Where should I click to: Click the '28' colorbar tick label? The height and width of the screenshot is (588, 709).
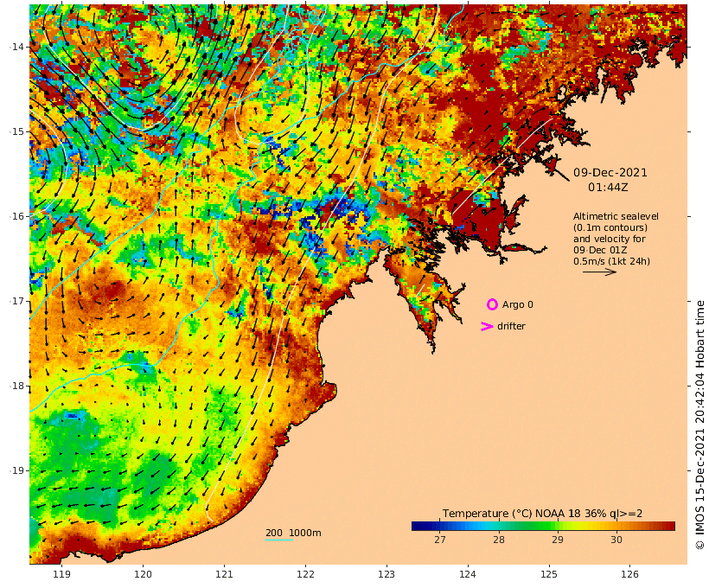tap(499, 540)
